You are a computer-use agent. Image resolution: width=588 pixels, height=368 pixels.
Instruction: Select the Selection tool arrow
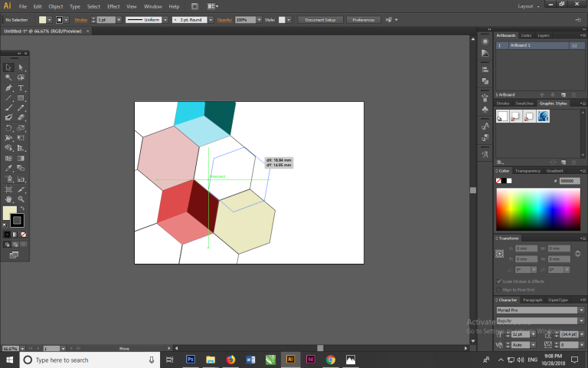[x=8, y=67]
